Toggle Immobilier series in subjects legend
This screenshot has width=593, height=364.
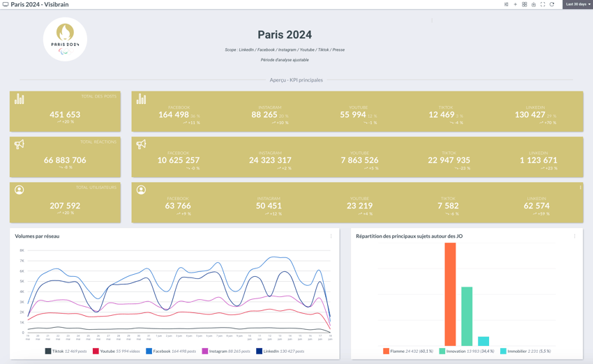tap(526, 351)
